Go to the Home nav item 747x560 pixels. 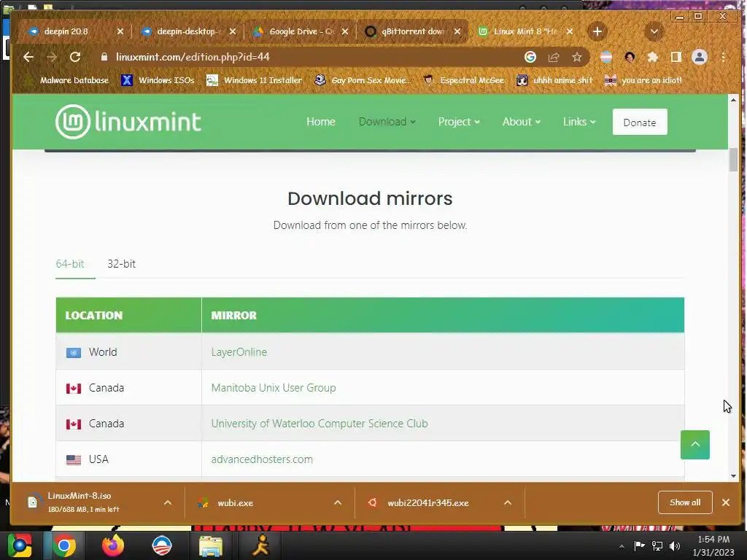pos(321,122)
